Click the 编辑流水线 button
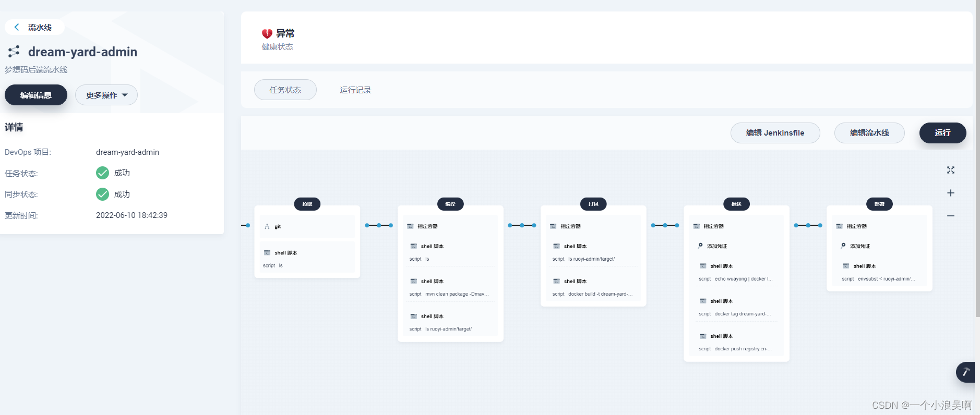The image size is (980, 415). (869, 132)
